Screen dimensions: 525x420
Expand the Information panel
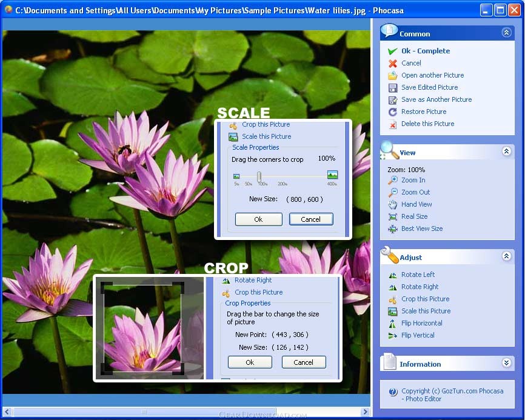pos(506,363)
